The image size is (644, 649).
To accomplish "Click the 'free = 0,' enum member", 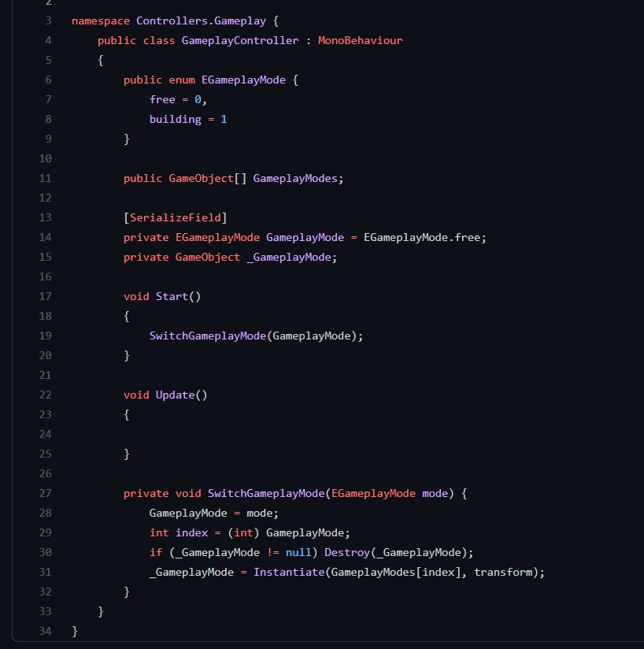I will 178,100.
